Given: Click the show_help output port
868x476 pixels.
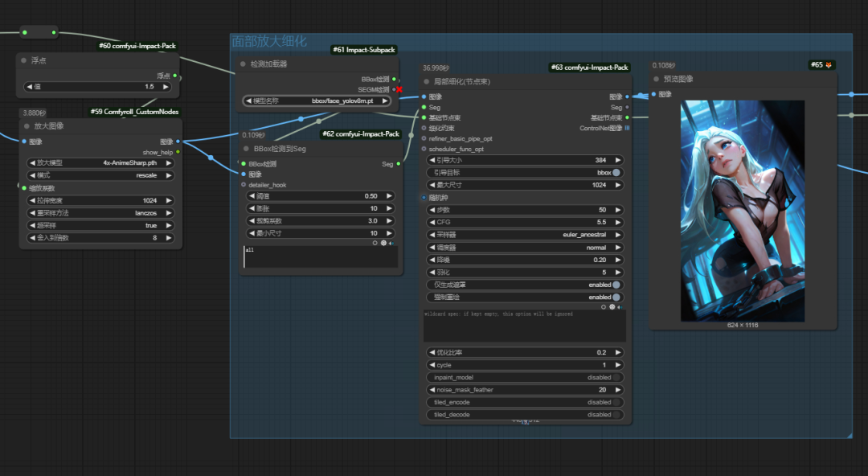Looking at the screenshot, I should point(178,153).
